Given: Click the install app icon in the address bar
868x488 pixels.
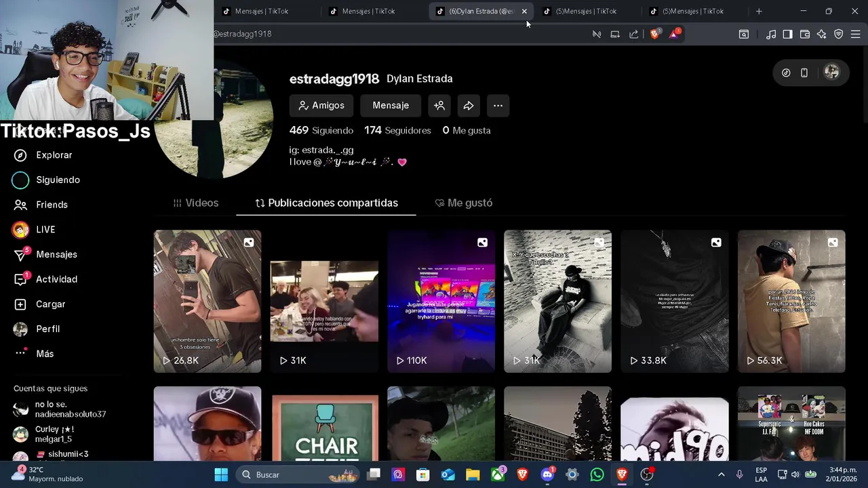Looking at the screenshot, I should pos(615,34).
